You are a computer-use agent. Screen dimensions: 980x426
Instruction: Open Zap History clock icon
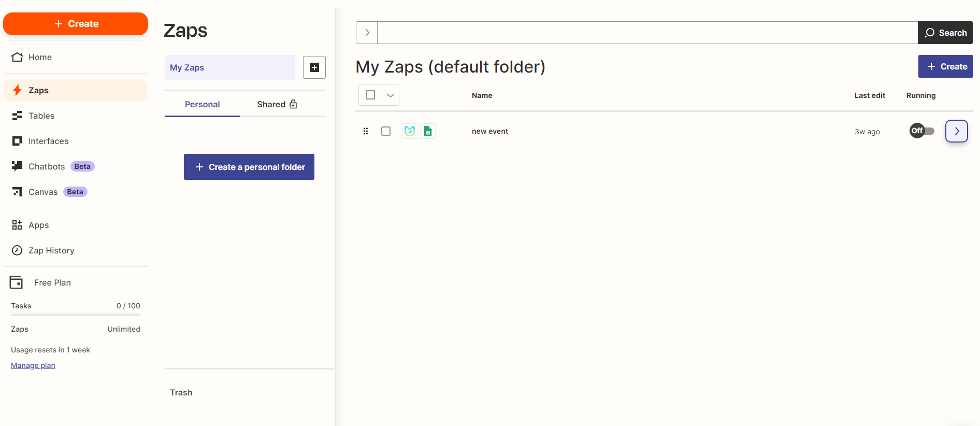17,250
